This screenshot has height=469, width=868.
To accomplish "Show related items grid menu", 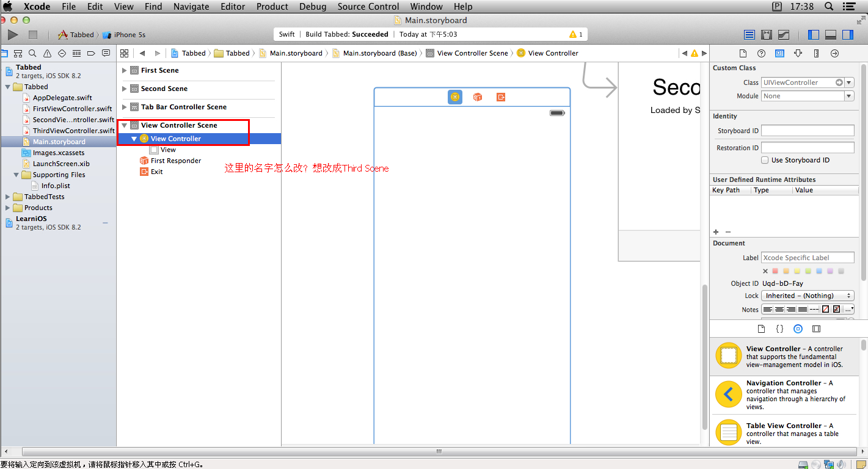I will 125,53.
